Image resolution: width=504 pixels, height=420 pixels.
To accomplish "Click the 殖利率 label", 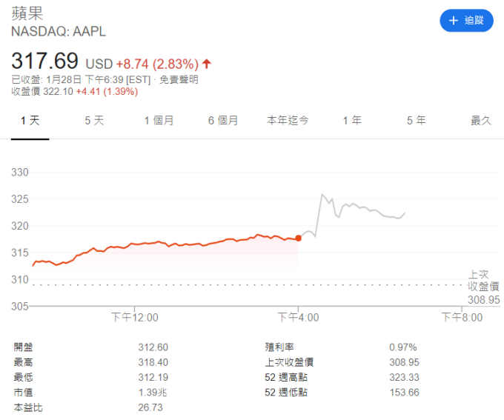I will click(279, 347).
